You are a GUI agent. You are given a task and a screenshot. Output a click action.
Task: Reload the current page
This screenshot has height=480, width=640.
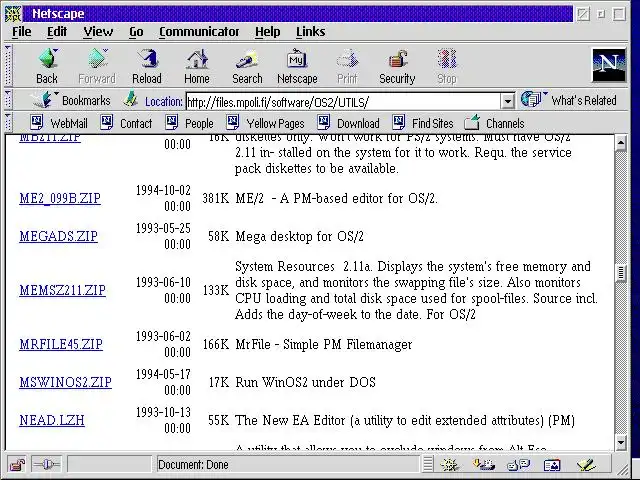[147, 67]
